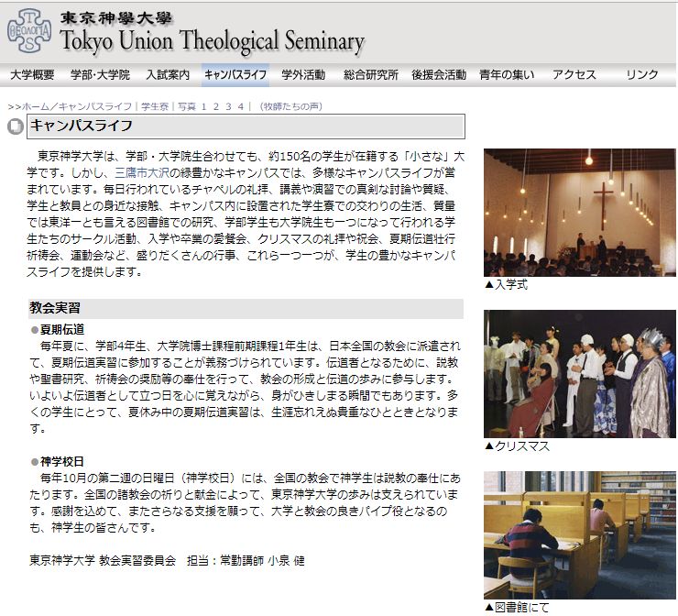Click the Tokyo Union Theological Seminary logo emblem
Screen dimensions: 678x616
coord(29,31)
